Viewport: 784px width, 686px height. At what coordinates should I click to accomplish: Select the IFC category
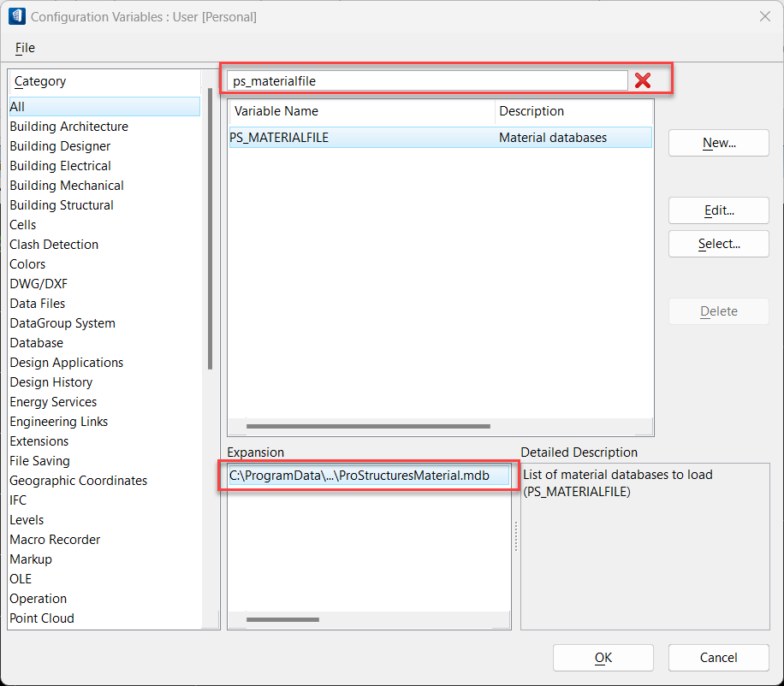click(18, 500)
